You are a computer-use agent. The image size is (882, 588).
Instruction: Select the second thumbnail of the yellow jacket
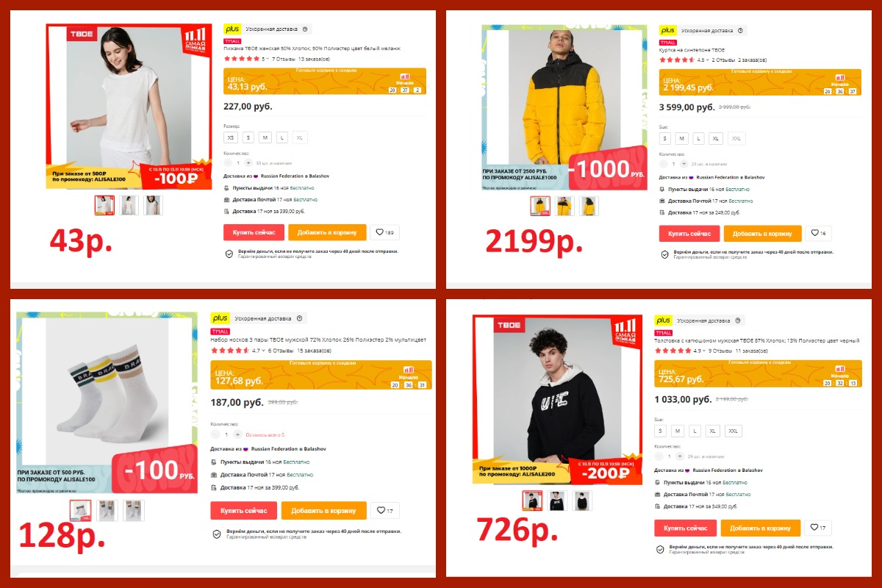[x=565, y=206]
